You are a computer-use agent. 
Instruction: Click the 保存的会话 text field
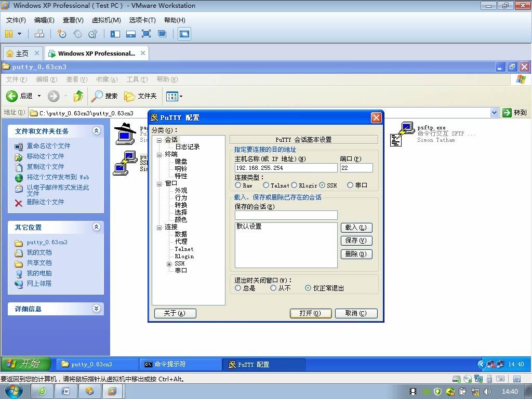pyautogui.click(x=286, y=215)
